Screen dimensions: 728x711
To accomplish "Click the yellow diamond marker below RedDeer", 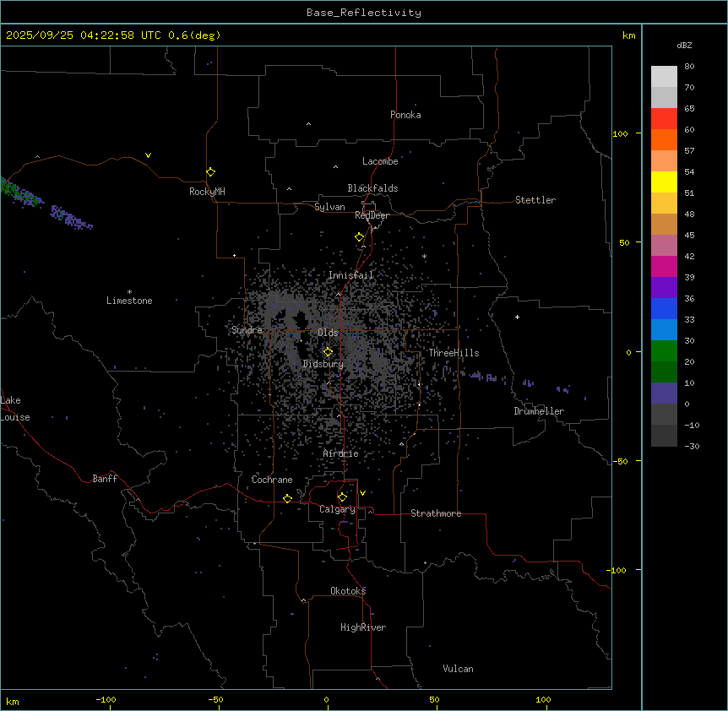I will pos(359,237).
